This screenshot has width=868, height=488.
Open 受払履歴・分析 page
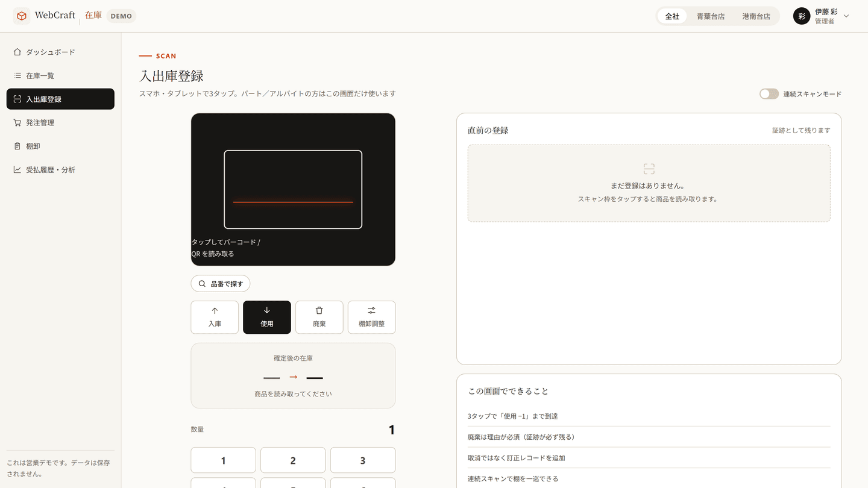click(x=60, y=169)
